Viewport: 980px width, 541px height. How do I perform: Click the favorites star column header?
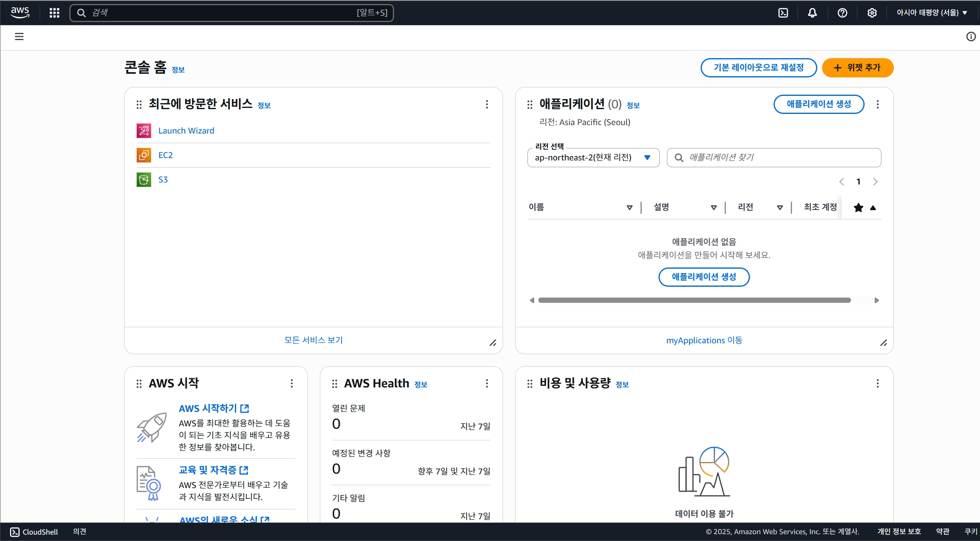(858, 208)
